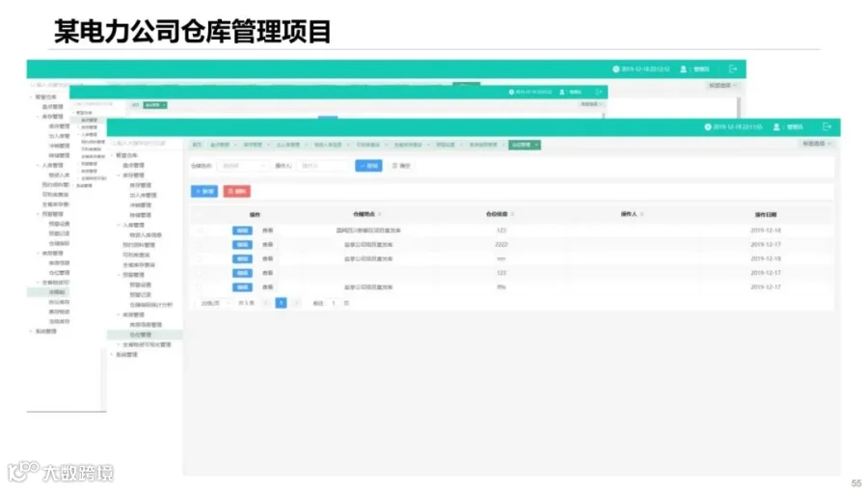
Task: Click the vertical scrollbar of the rearmost window
Action: (x=739, y=107)
